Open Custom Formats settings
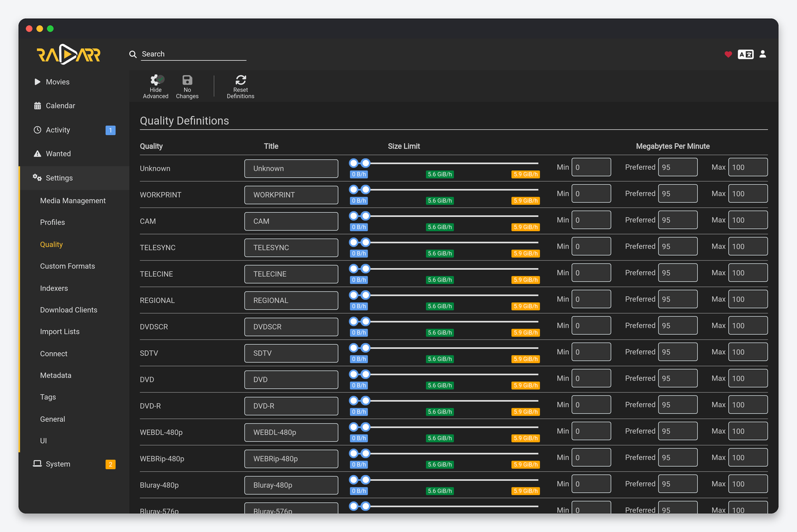The image size is (797, 532). point(67,266)
